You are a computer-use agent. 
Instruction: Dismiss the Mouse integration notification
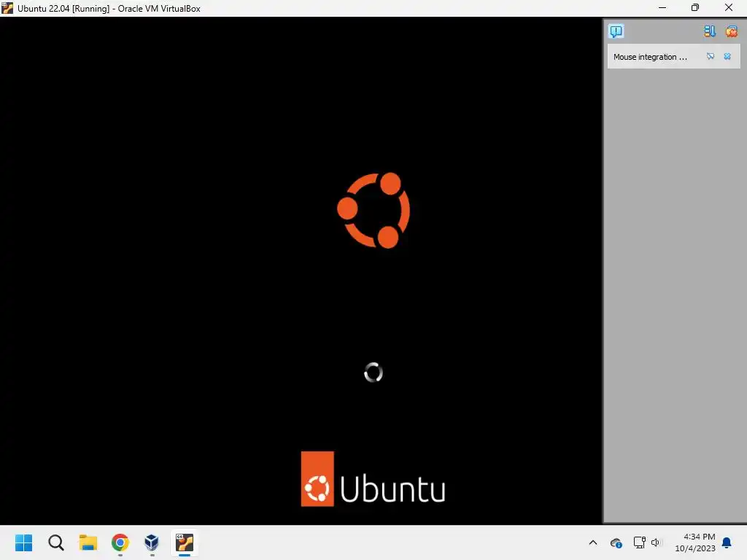(727, 57)
